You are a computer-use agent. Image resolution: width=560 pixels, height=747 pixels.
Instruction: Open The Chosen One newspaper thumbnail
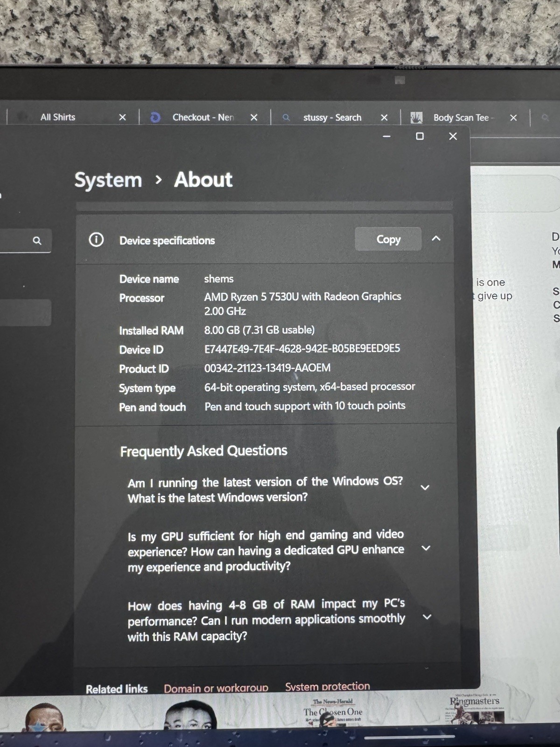(x=333, y=713)
